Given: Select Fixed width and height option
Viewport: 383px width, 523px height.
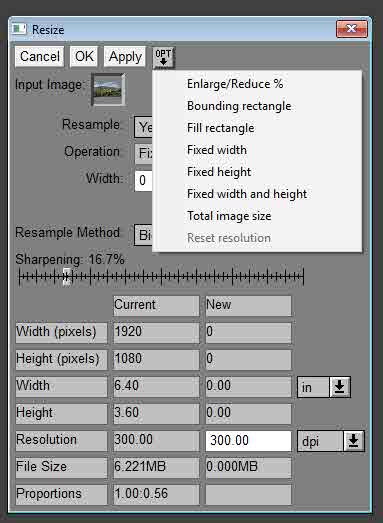Looking at the screenshot, I should tap(247, 194).
